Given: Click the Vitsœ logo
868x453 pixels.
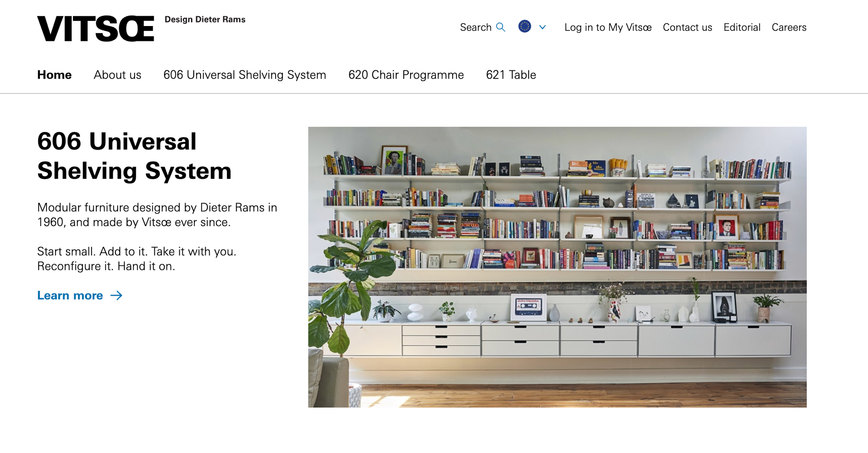Looking at the screenshot, I should click(x=95, y=29).
